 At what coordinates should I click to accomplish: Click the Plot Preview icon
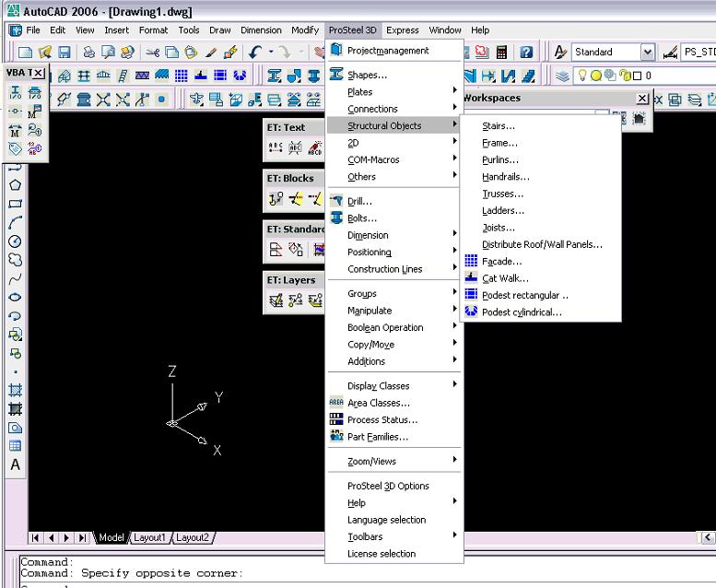click(108, 53)
